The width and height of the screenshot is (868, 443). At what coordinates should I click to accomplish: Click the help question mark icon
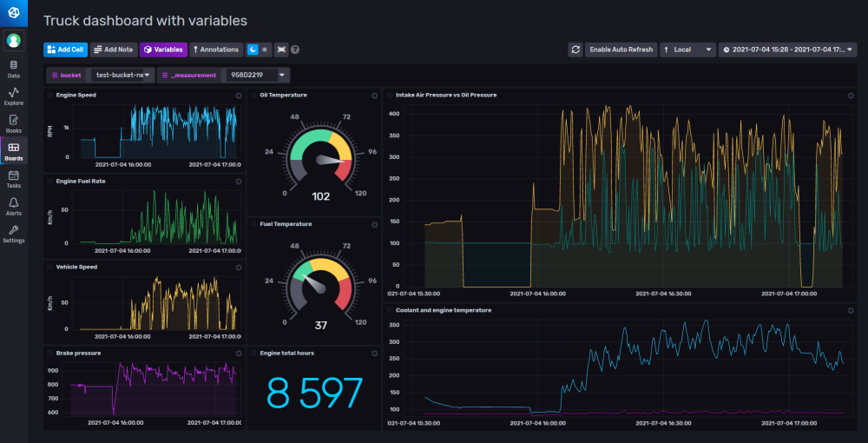tap(295, 50)
